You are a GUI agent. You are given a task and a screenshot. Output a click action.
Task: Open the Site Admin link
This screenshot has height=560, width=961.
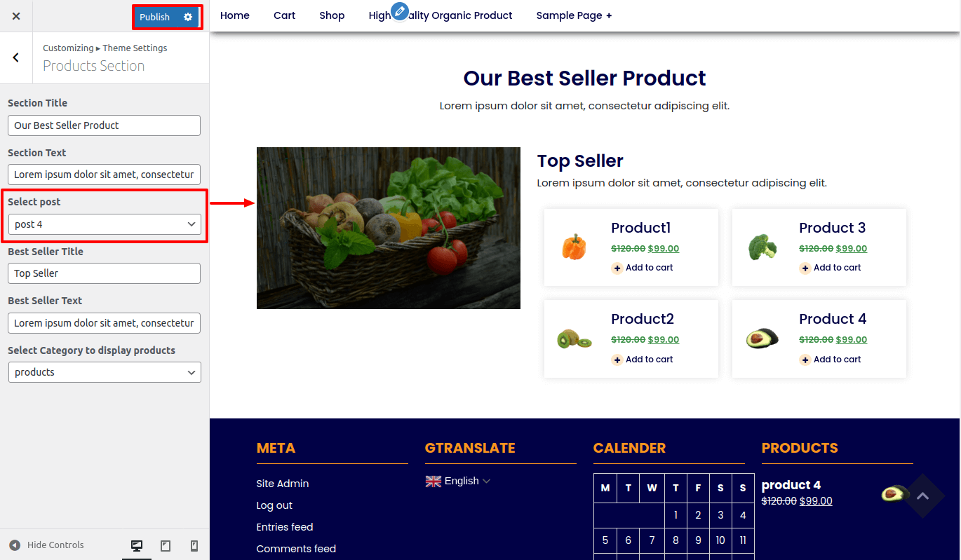283,484
